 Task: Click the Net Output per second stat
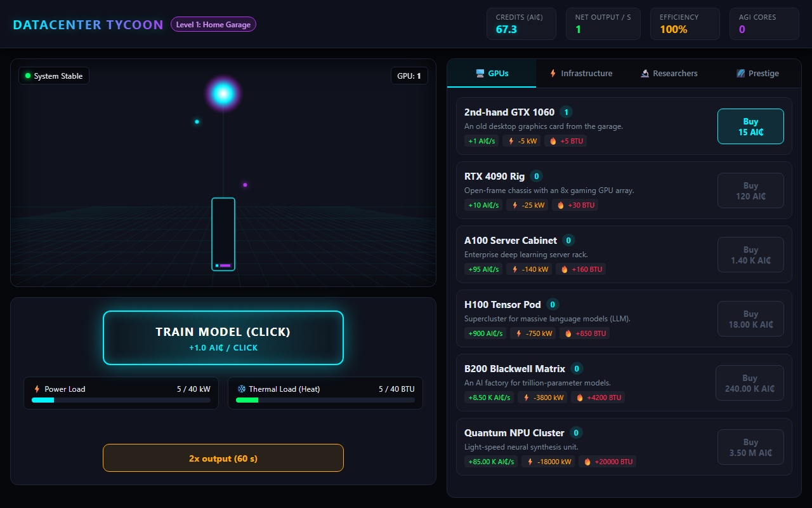[x=603, y=24]
